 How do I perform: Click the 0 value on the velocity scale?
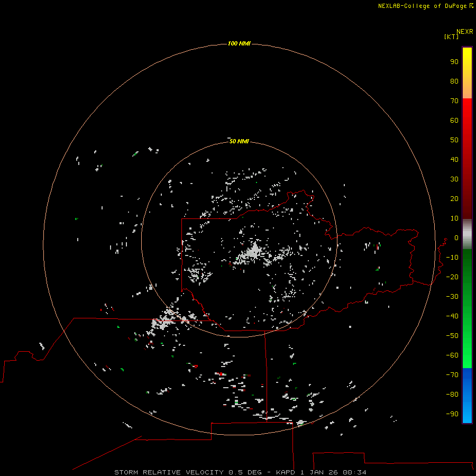coord(456,237)
